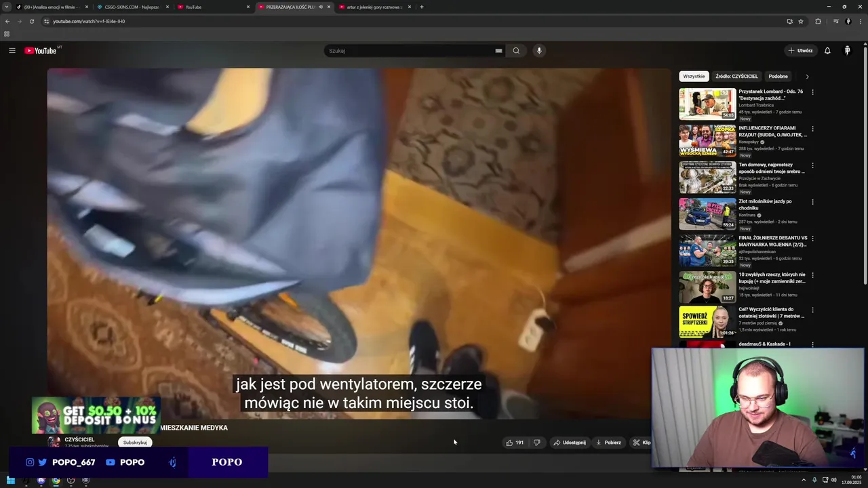Switch to the CSGO-SKINS.COM tab
This screenshot has width=868, height=488.
pyautogui.click(x=132, y=7)
